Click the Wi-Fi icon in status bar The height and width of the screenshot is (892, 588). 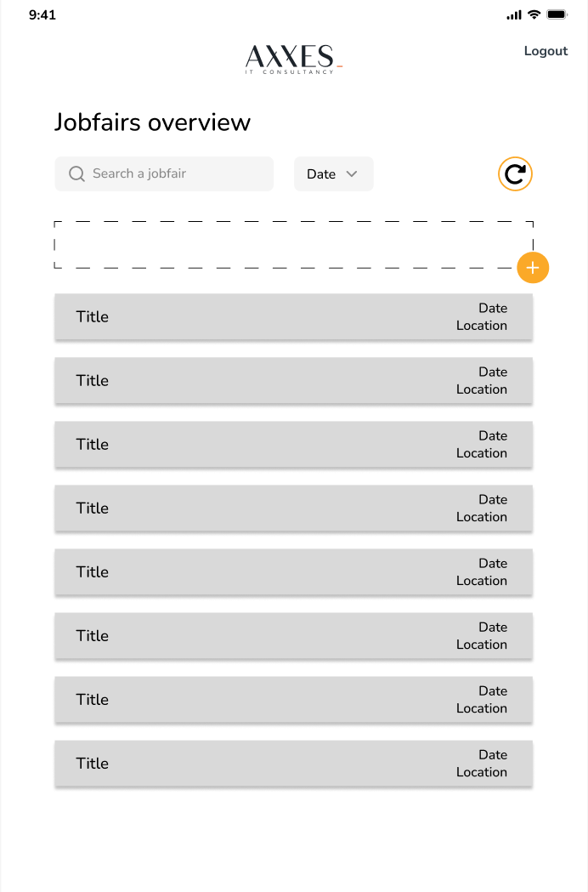pyautogui.click(x=534, y=14)
